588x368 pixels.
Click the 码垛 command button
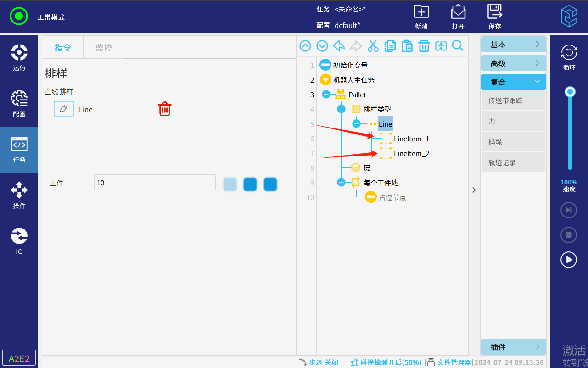pos(513,142)
